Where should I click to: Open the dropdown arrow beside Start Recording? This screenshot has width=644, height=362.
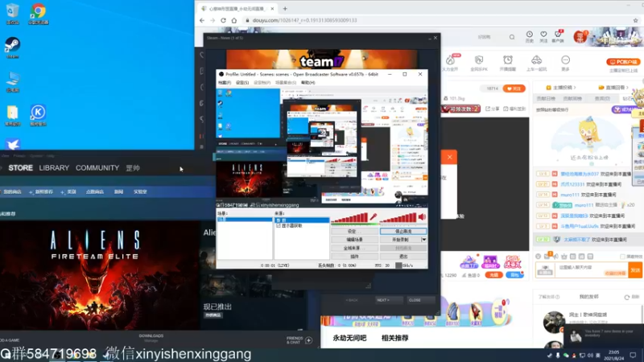coord(424,239)
